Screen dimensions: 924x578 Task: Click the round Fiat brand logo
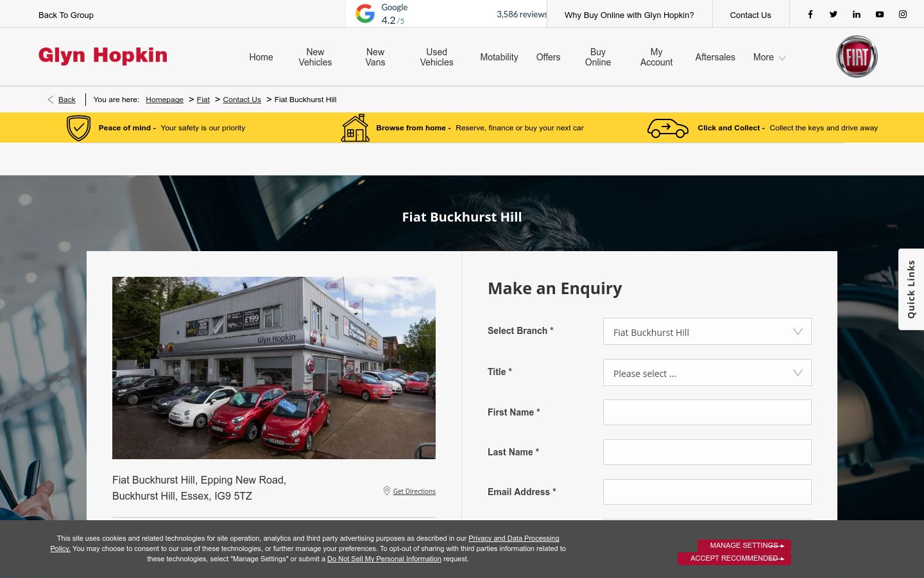[x=857, y=57]
